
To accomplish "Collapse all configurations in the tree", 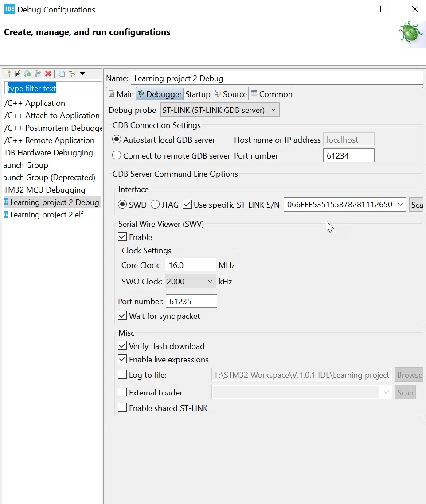I will click(x=62, y=74).
